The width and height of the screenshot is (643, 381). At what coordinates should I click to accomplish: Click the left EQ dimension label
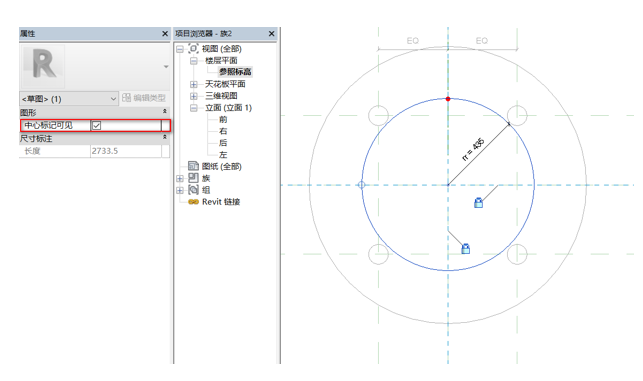(413, 41)
